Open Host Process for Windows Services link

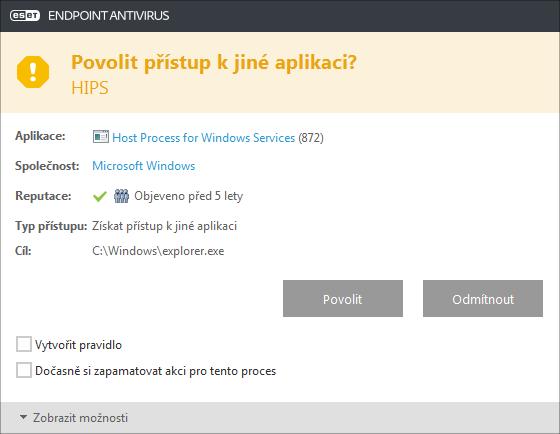tap(204, 138)
